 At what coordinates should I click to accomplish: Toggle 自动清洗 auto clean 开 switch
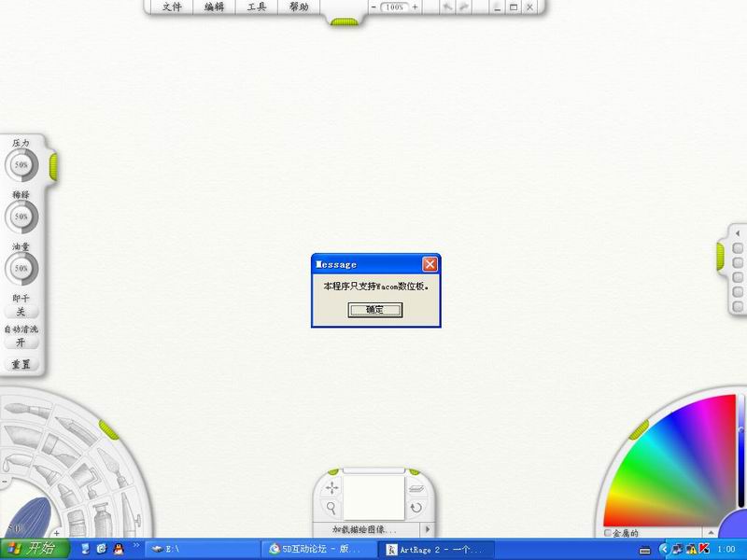[21, 343]
